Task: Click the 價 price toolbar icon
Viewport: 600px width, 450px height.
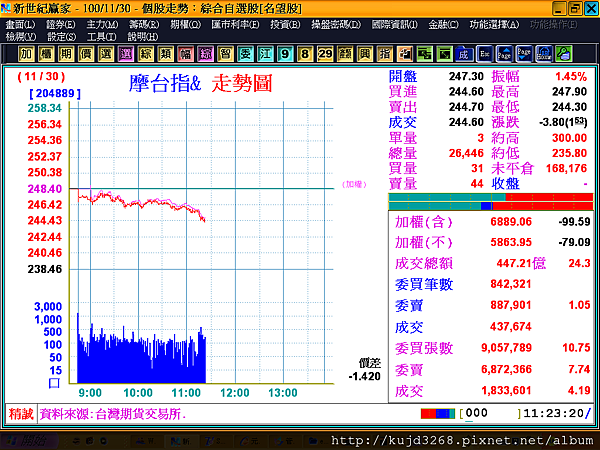Action: pyautogui.click(x=86, y=54)
